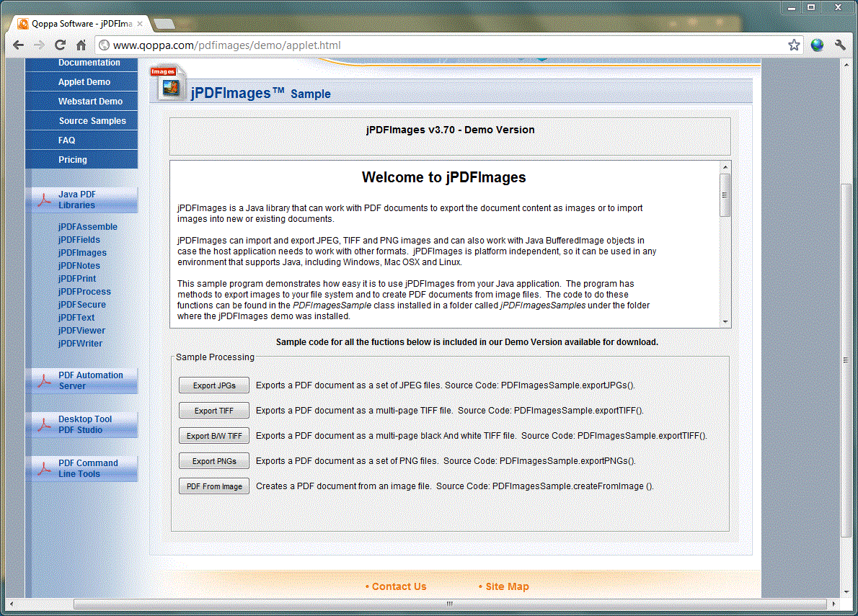Viewport: 858px width, 616px height.
Task: Click the Export TIFF button
Action: coord(214,411)
